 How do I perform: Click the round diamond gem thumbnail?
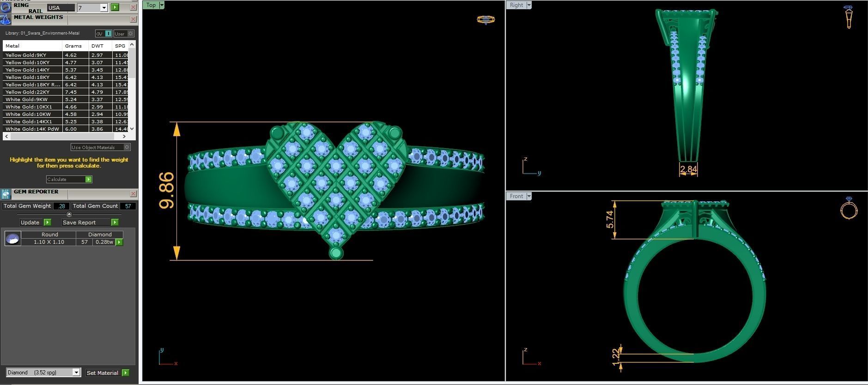[12, 238]
